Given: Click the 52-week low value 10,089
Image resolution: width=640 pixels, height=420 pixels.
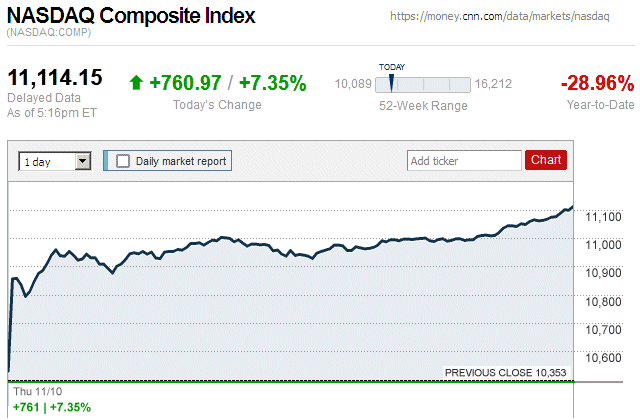Looking at the screenshot, I should (352, 84).
